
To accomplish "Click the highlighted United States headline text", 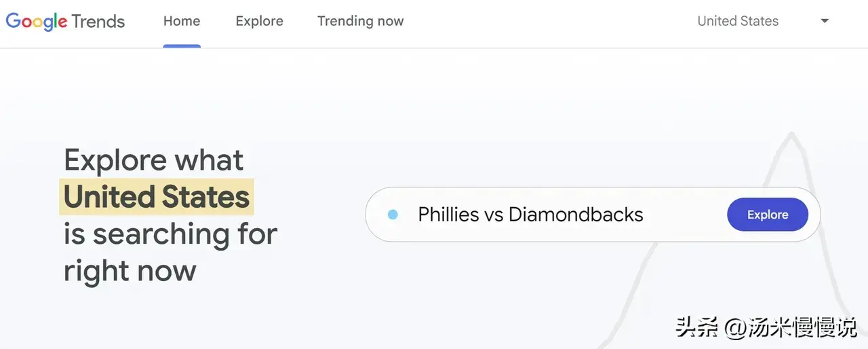I will [157, 197].
